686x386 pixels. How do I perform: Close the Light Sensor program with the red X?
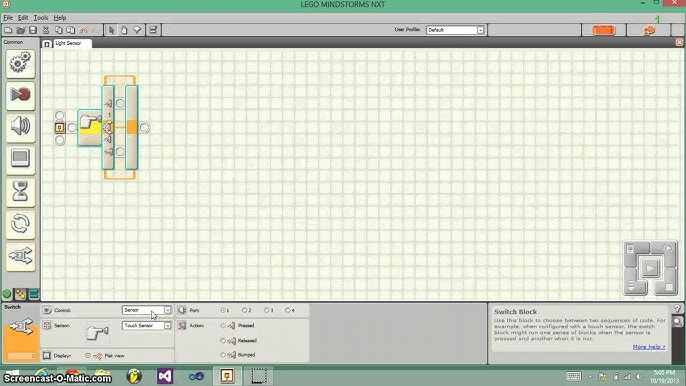[x=679, y=42]
